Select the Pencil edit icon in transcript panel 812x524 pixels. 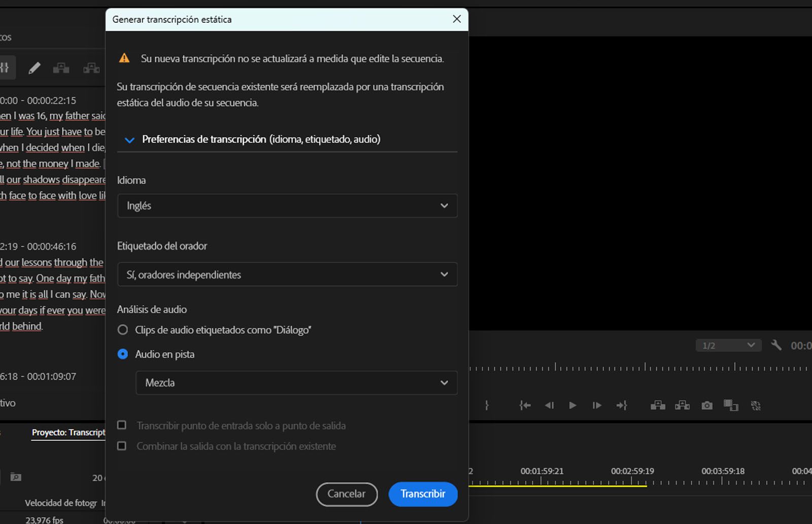coord(35,67)
